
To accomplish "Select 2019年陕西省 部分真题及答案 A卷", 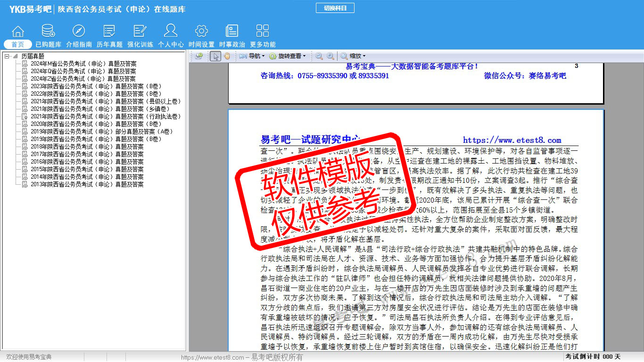I will pos(102,132).
